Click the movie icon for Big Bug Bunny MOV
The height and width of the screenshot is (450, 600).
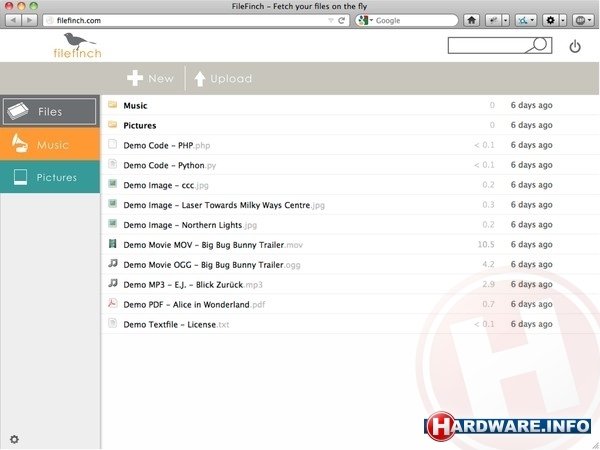click(x=113, y=244)
